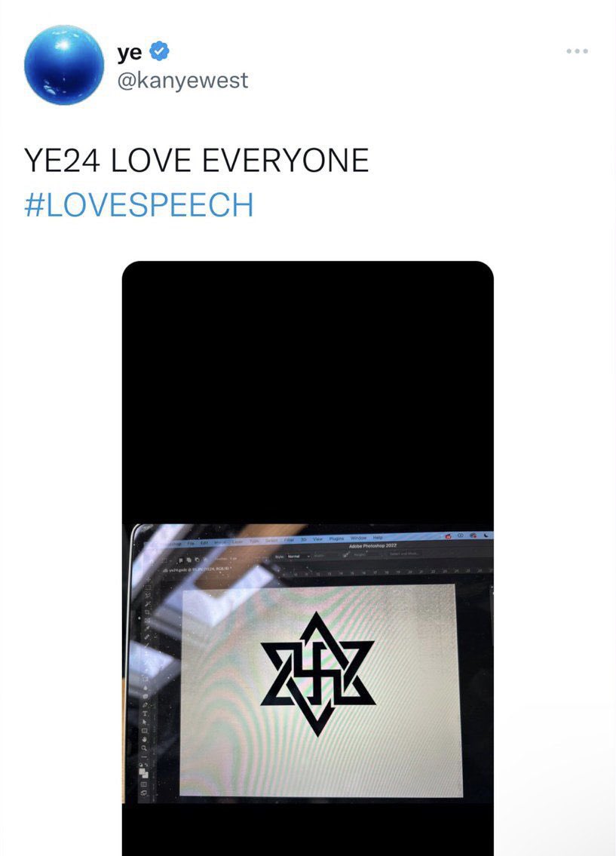The height and width of the screenshot is (856, 616).
Task: Open the Window menu in Photoshop
Action: pyautogui.click(x=358, y=538)
